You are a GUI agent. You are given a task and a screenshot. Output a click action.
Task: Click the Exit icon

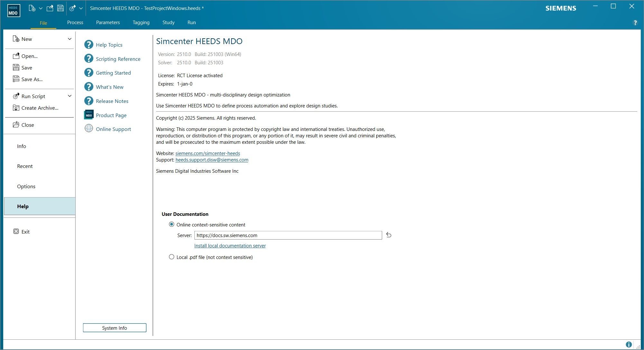point(16,231)
